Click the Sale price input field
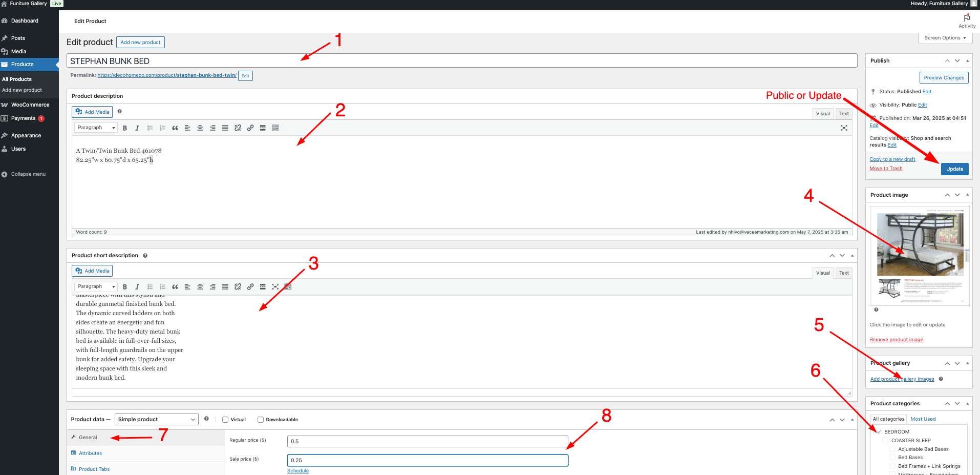This screenshot has width=980, height=475. tap(428, 460)
